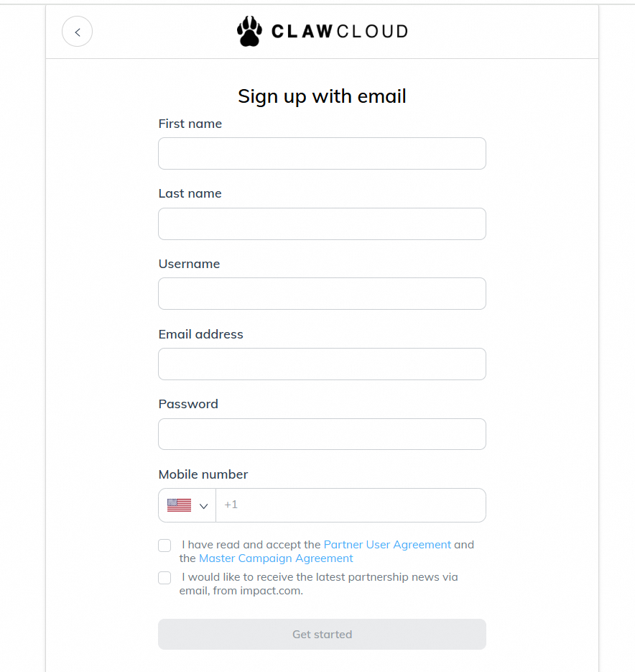Screen dimensions: 635x672
Task: Select the Username text box
Action: [322, 294]
